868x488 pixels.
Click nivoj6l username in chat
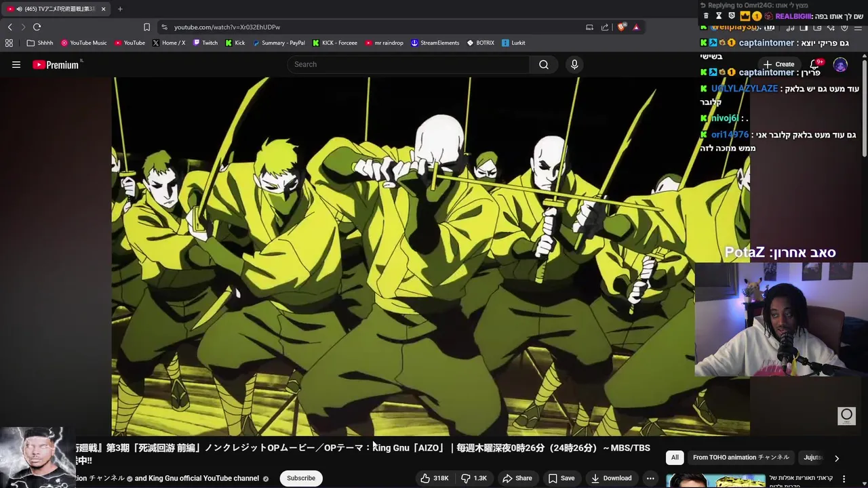tap(725, 118)
